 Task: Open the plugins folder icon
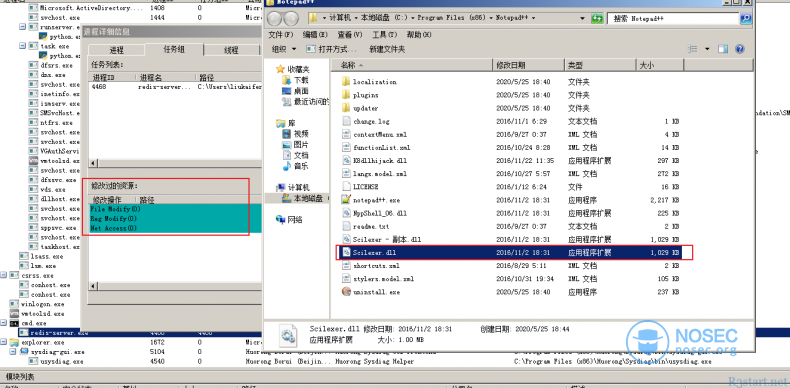pyautogui.click(x=346, y=95)
